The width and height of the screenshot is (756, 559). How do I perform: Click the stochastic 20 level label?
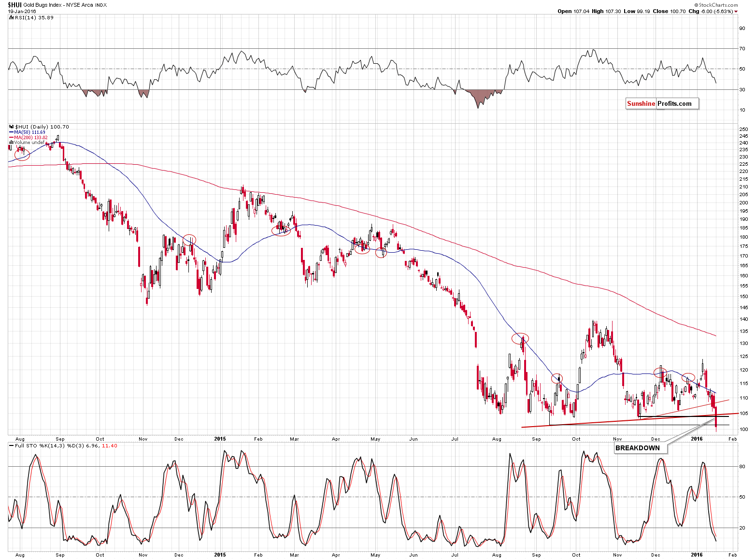[742, 528]
